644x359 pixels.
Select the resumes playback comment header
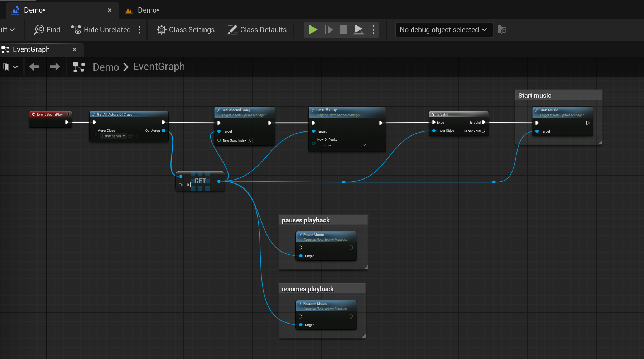322,289
